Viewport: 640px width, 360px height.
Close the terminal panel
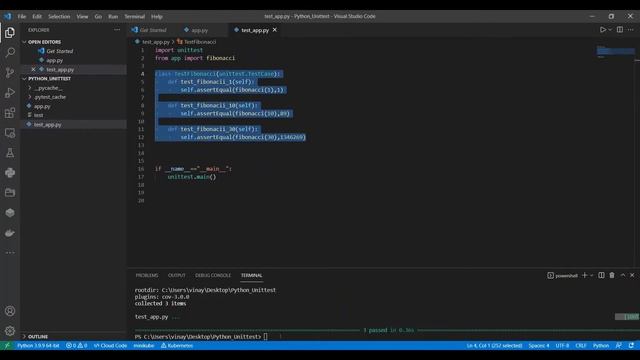632,275
